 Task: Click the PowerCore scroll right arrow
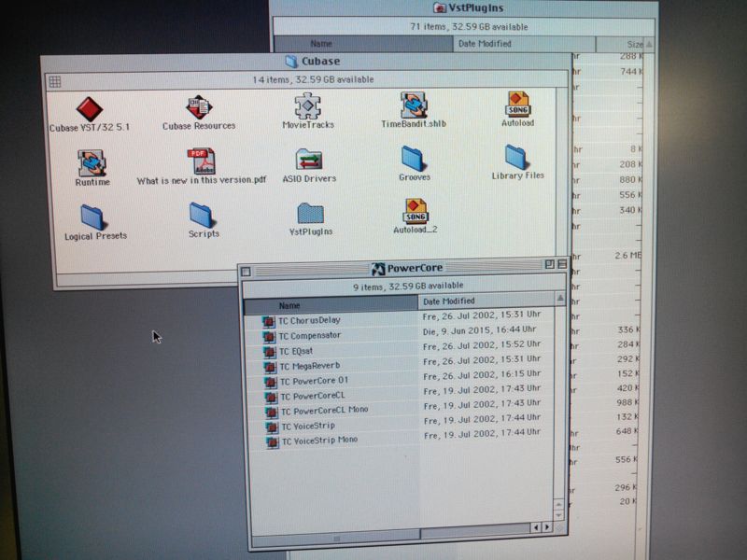pos(547,526)
